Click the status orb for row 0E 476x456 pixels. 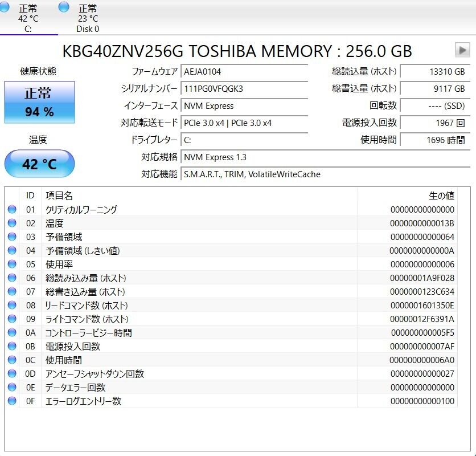[12, 387]
